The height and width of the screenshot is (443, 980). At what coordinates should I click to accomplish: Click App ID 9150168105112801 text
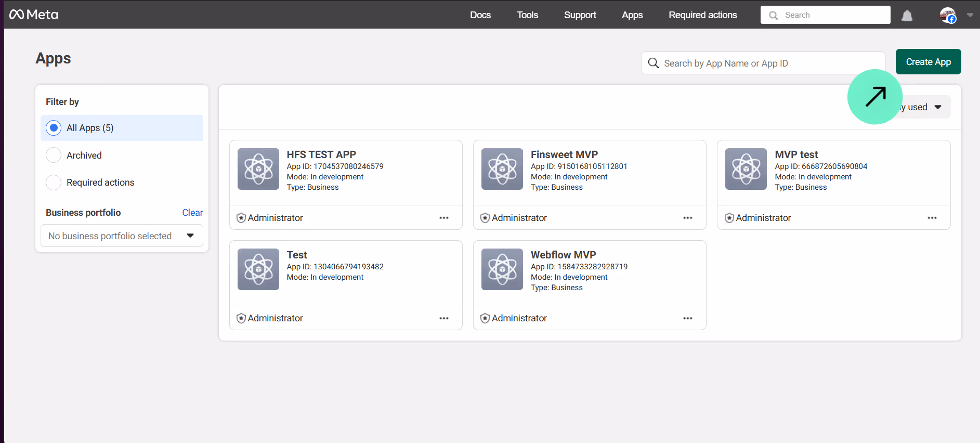click(579, 166)
